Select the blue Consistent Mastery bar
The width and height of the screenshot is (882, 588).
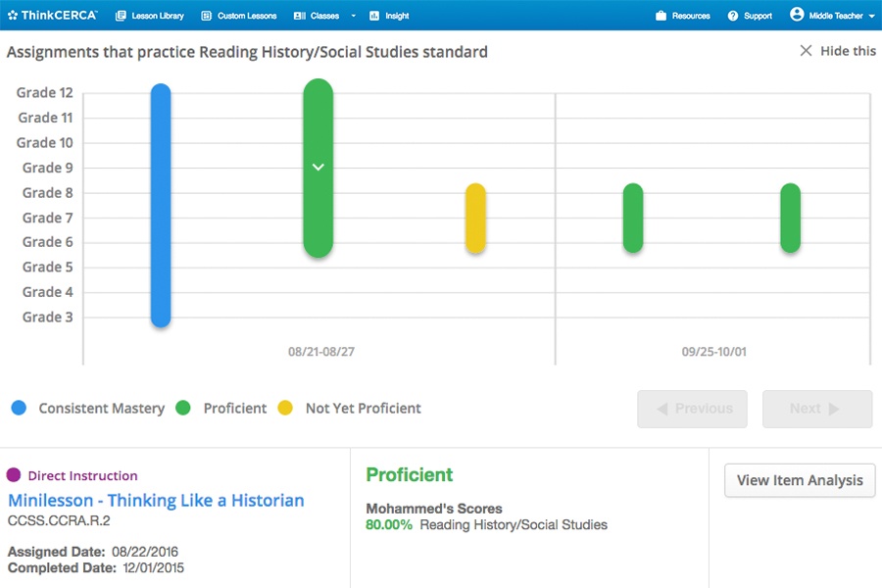point(161,206)
